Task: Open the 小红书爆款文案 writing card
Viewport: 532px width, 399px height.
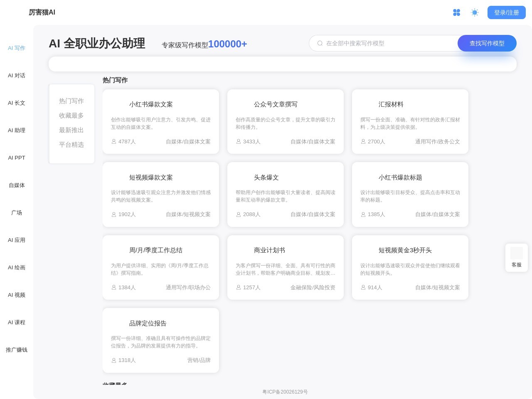Action: pos(160,121)
